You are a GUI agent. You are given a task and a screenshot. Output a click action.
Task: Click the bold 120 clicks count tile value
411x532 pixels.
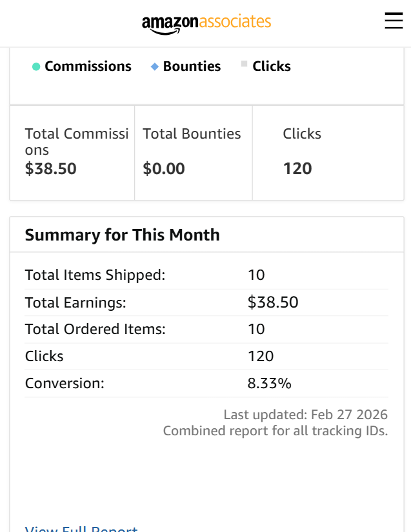[x=297, y=169]
